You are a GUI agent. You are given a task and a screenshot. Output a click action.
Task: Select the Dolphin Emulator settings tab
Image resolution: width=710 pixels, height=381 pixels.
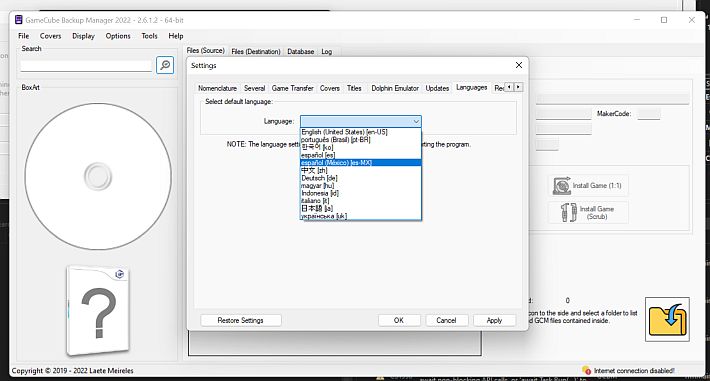click(395, 88)
